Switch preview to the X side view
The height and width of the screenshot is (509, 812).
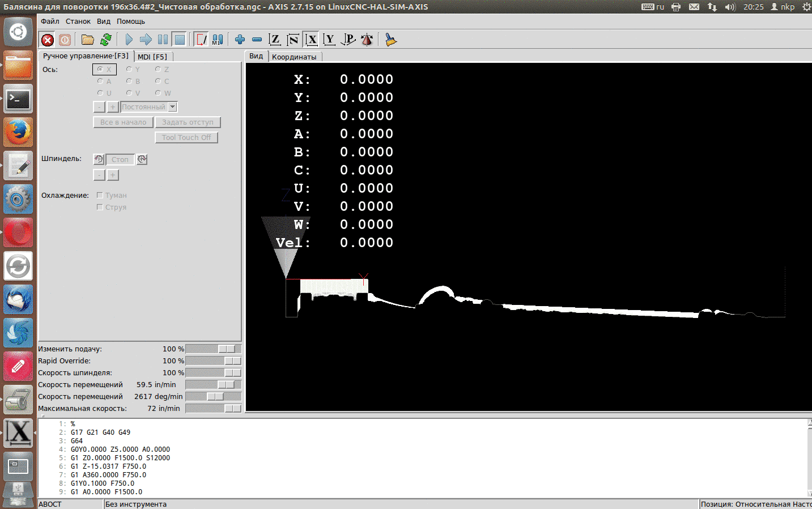(311, 40)
